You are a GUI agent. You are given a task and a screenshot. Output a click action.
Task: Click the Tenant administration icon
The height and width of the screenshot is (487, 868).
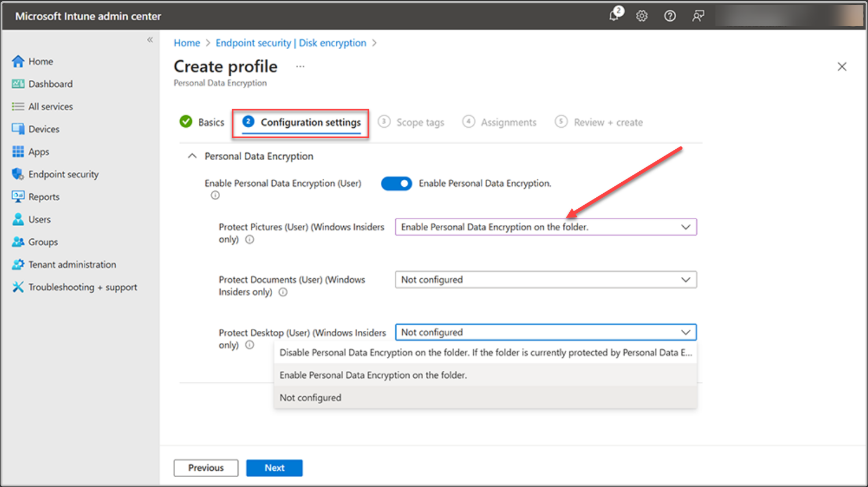18,264
